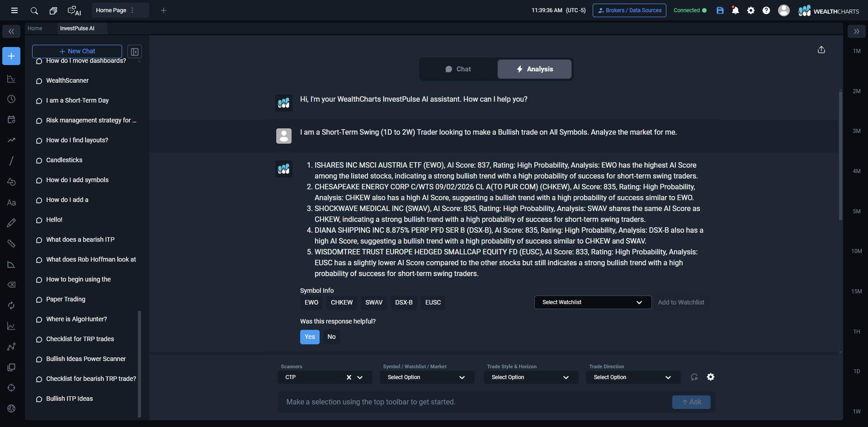Click the save floppy disk icon
Image resolution: width=868 pixels, height=427 pixels.
(720, 10)
